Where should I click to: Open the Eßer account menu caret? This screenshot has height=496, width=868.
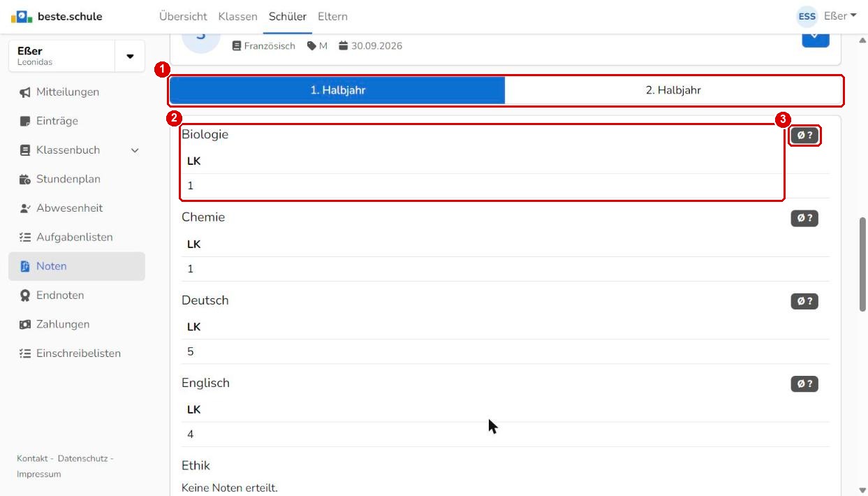[853, 16]
